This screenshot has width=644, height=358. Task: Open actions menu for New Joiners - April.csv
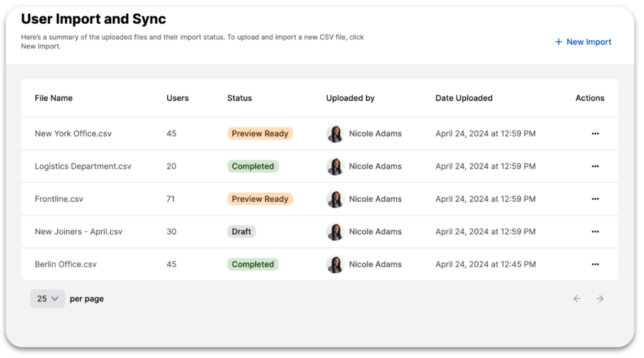595,232
